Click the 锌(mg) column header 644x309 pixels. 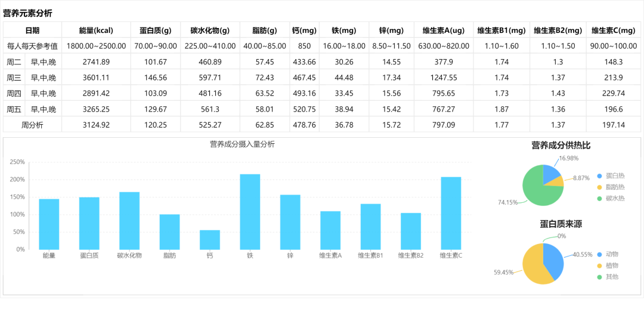tap(391, 30)
